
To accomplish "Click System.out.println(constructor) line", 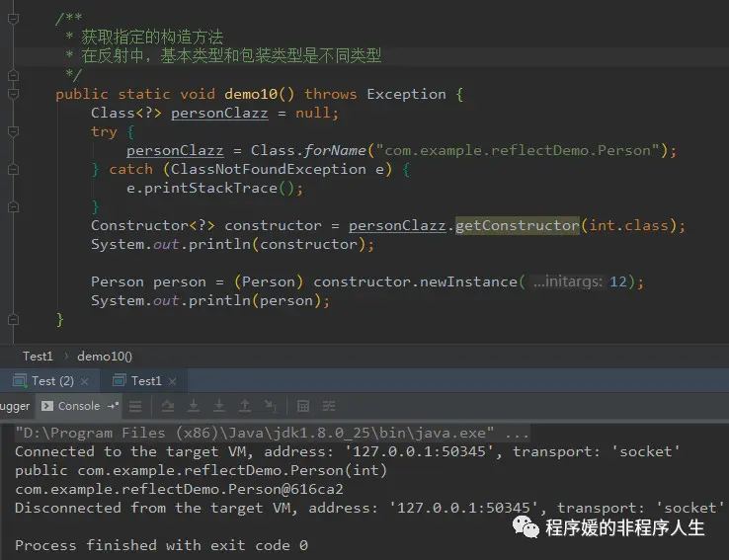I will 232,245.
